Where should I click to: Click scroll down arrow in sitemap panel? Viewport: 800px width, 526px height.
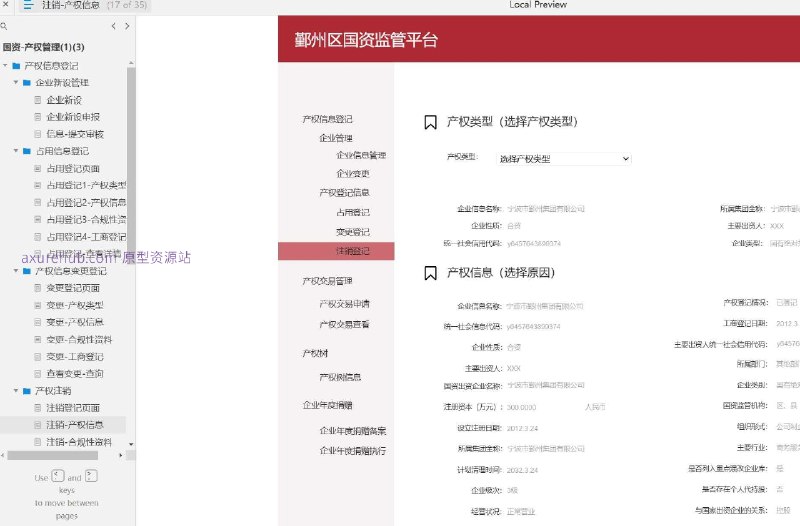click(x=131, y=444)
